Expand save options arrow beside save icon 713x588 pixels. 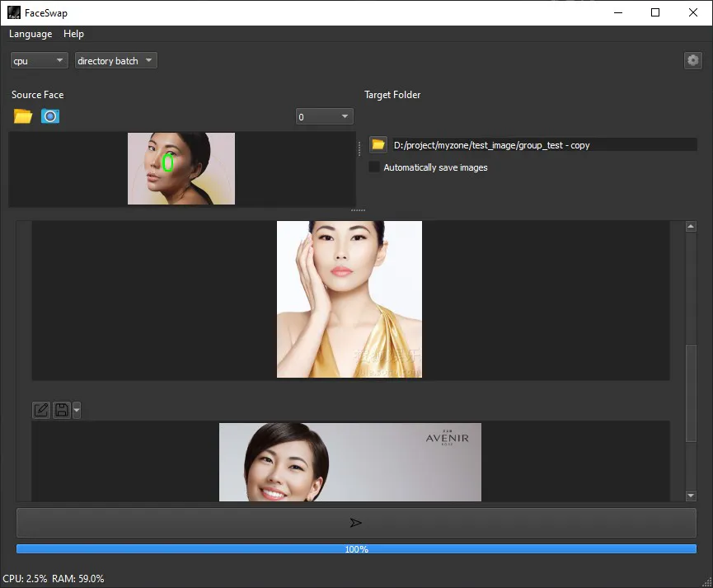point(77,410)
